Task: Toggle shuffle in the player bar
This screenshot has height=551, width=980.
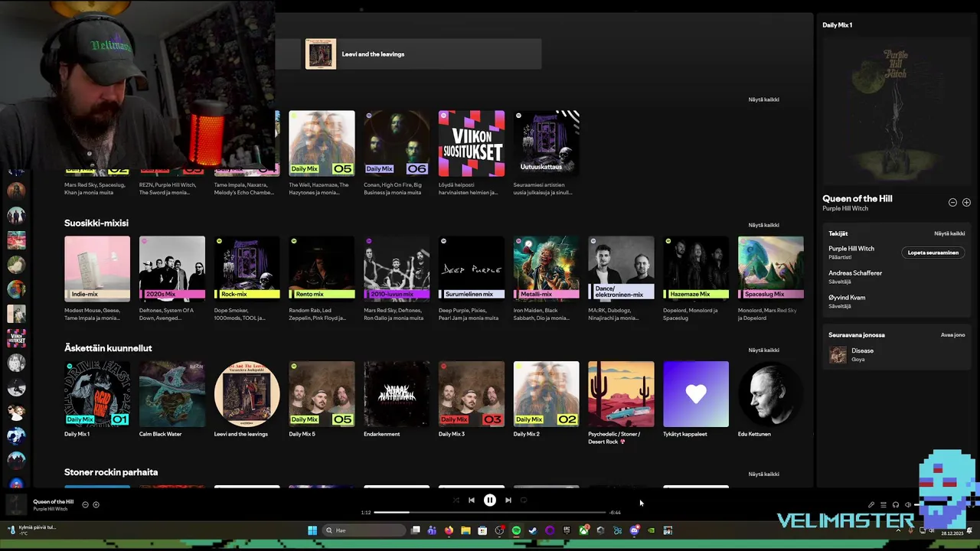Action: (456, 500)
